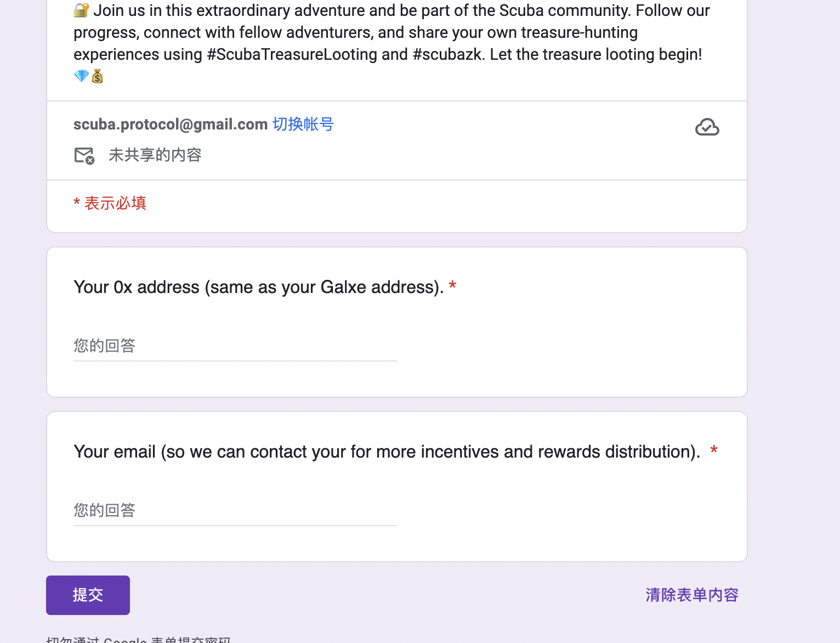The image size is (840, 643).
Task: Click the scuba.protocol@gmail.com account text
Action: 171,125
